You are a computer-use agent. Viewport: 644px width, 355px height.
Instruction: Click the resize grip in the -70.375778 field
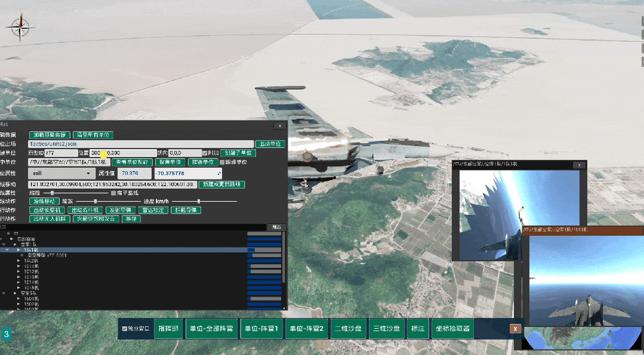pyautogui.click(x=219, y=173)
